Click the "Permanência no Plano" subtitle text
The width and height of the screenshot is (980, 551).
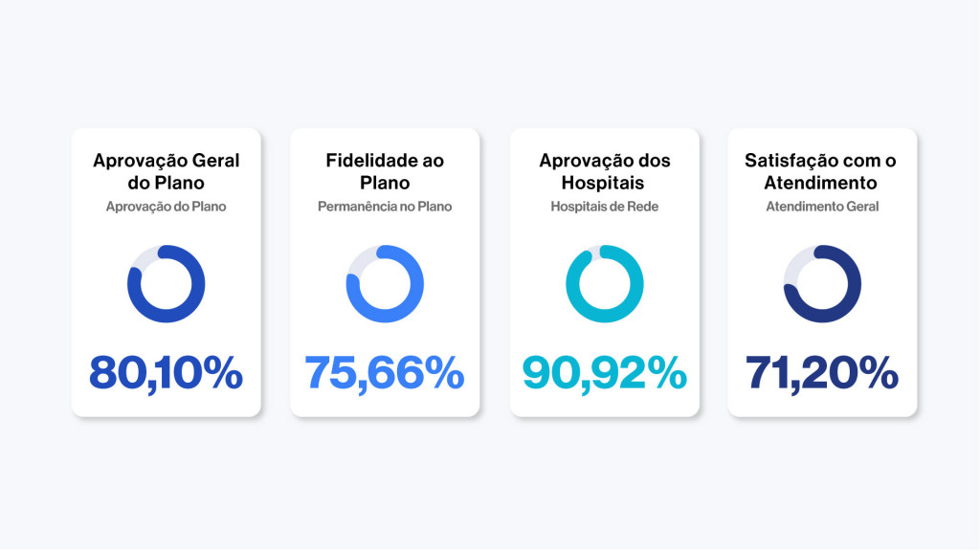[x=385, y=206]
